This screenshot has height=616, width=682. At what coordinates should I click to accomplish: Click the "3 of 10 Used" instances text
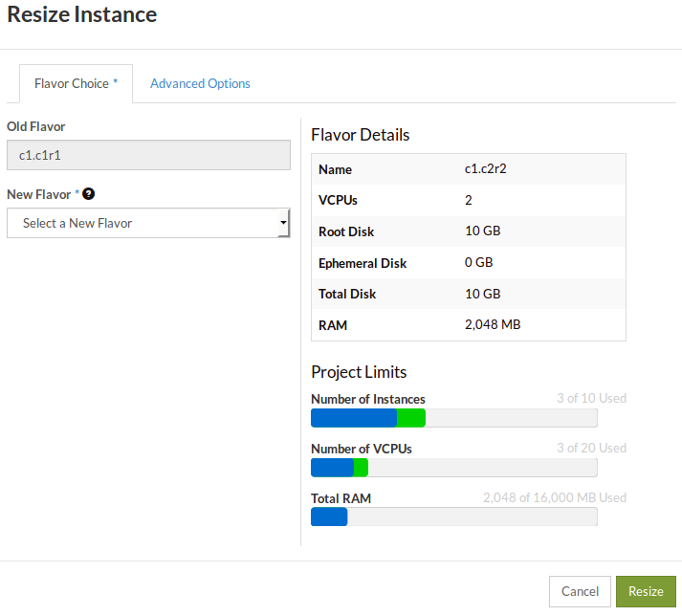tap(591, 399)
